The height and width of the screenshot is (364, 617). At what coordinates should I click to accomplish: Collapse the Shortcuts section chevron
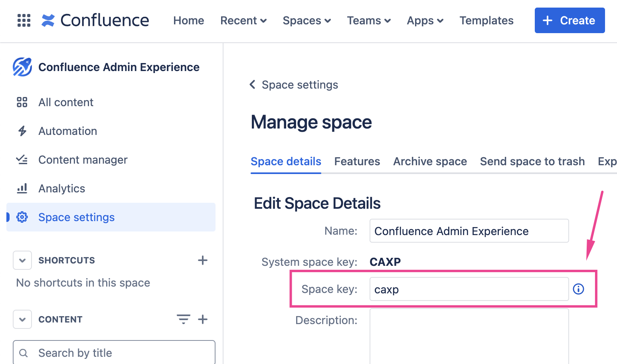[x=22, y=260]
